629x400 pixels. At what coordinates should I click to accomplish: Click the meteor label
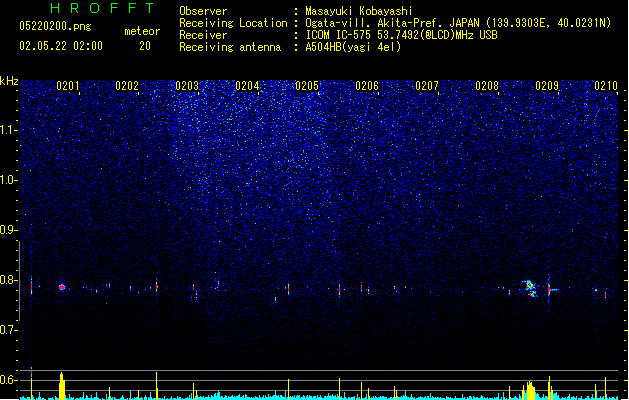pyautogui.click(x=142, y=31)
